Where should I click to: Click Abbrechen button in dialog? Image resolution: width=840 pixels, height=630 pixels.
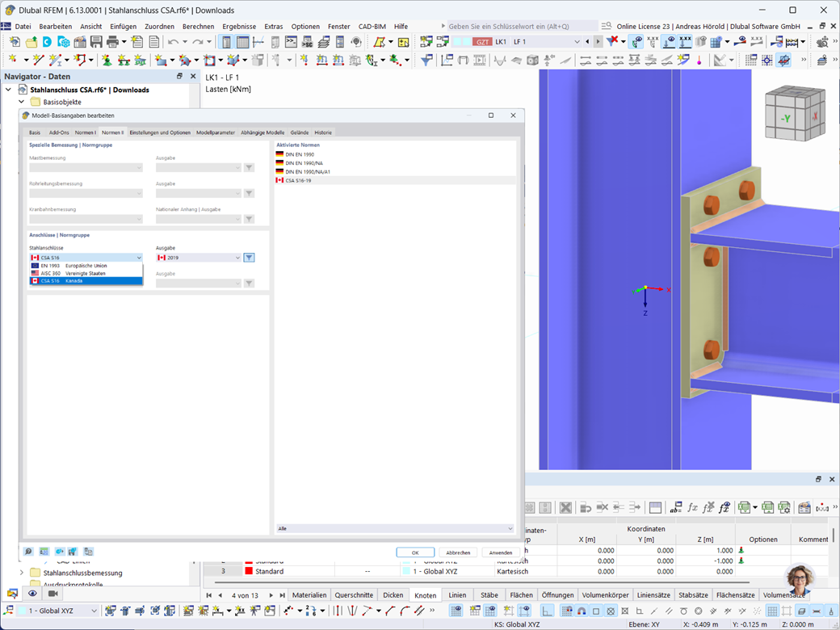coord(458,552)
